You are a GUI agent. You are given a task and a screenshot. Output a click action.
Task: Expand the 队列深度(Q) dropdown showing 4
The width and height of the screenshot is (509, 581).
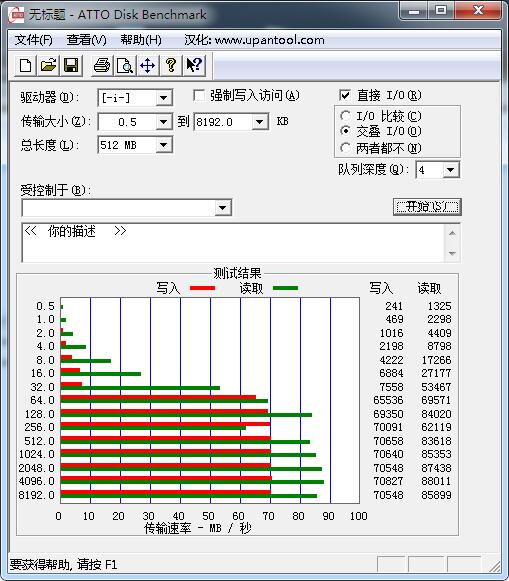(x=450, y=170)
